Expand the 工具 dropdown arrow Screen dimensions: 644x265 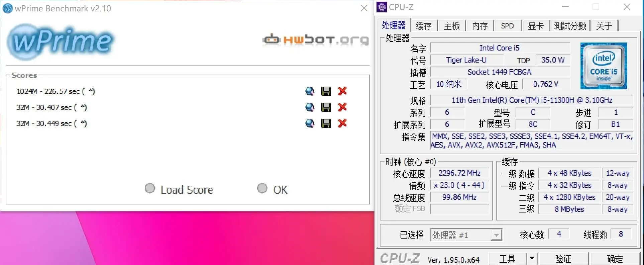[x=532, y=259]
